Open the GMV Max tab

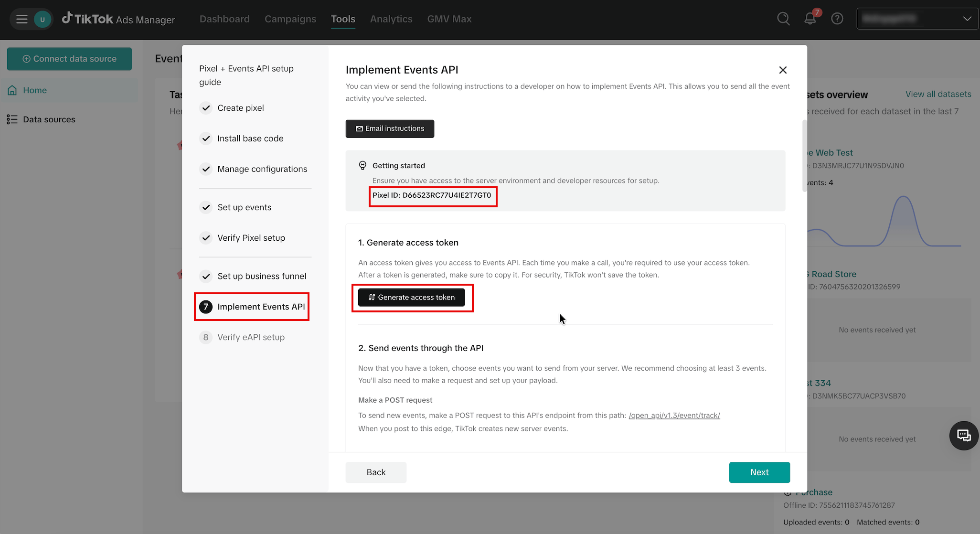coord(449,19)
